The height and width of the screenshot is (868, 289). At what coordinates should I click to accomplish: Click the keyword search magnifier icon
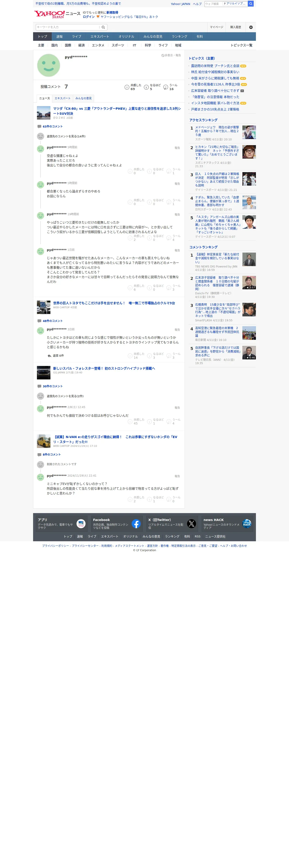point(103,27)
